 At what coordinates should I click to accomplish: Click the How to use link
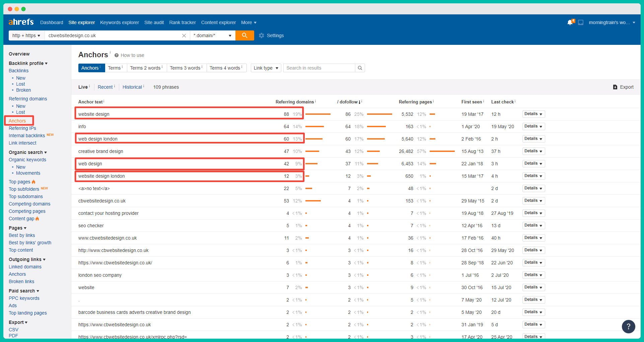132,55
